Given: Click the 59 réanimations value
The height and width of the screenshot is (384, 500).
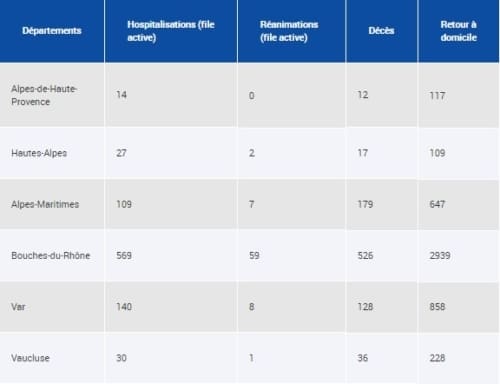Looking at the screenshot, I should (x=254, y=256).
